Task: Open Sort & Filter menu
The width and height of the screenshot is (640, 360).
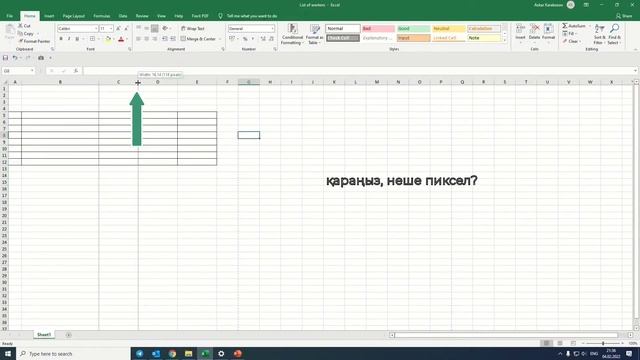Action: pos(599,34)
